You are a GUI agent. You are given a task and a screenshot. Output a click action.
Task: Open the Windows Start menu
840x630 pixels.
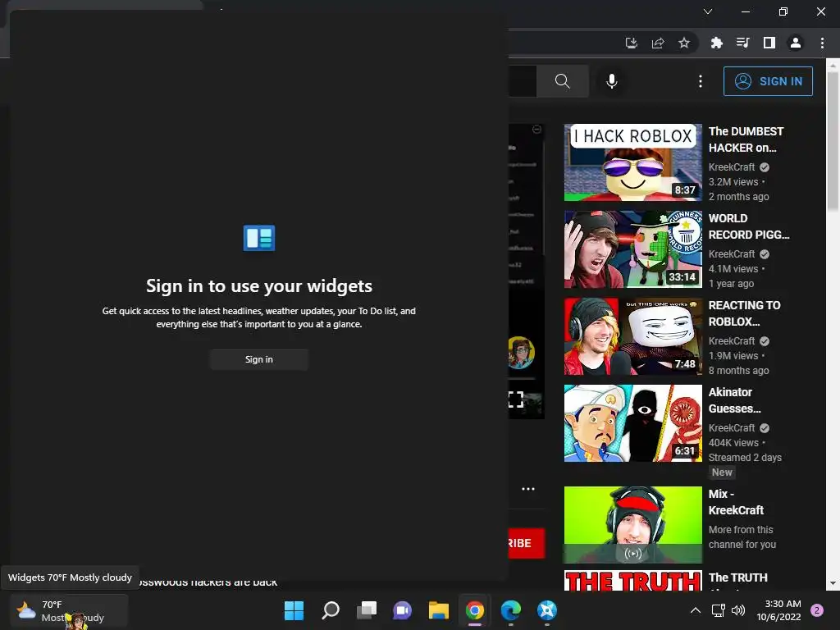(x=294, y=610)
